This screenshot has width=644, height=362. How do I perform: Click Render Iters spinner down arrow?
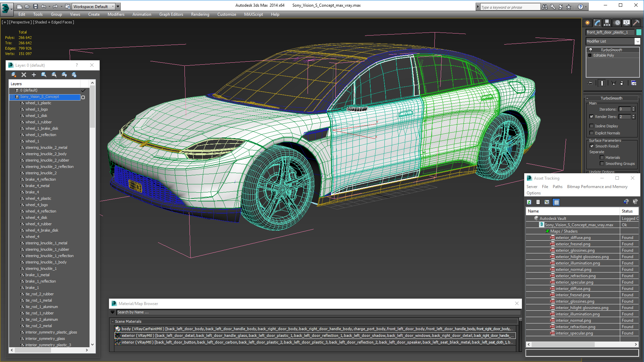point(633,118)
